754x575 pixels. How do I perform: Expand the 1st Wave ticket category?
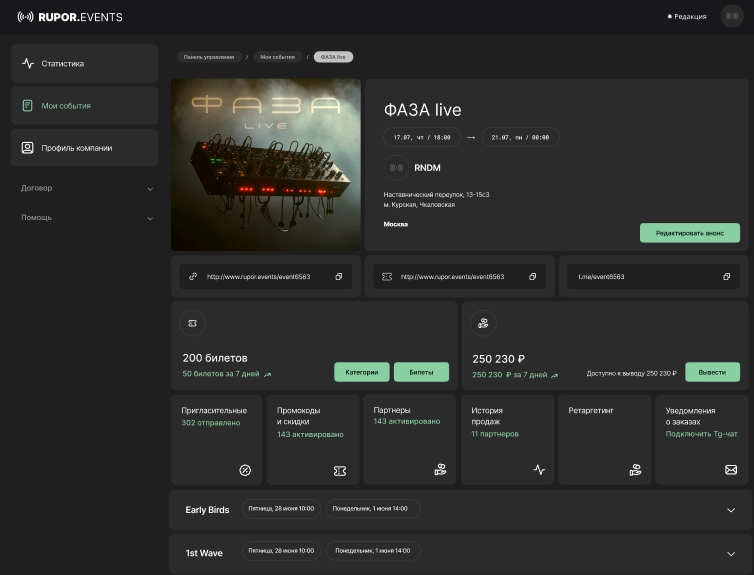[x=731, y=553]
